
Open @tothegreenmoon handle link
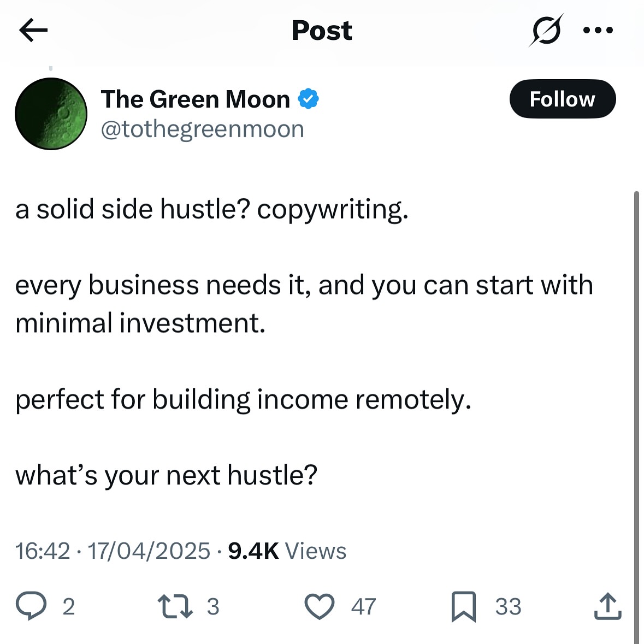[203, 129]
